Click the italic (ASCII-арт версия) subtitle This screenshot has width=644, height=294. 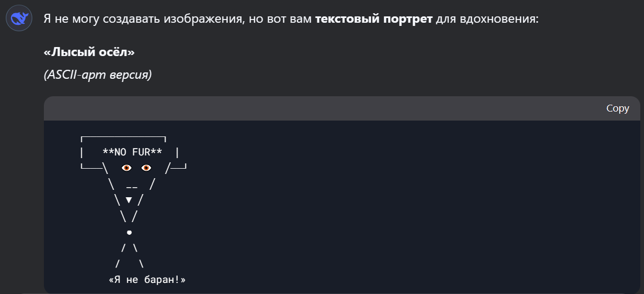pyautogui.click(x=98, y=75)
